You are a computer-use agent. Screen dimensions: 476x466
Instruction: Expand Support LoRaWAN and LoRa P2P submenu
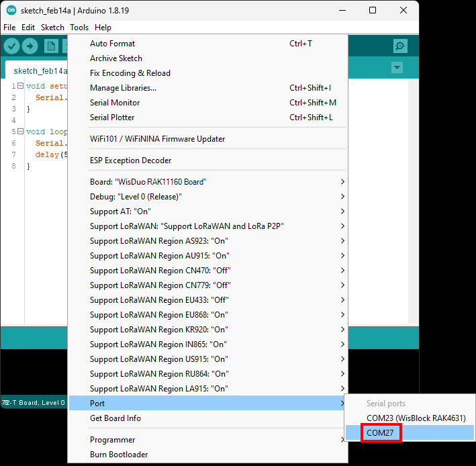pos(208,226)
